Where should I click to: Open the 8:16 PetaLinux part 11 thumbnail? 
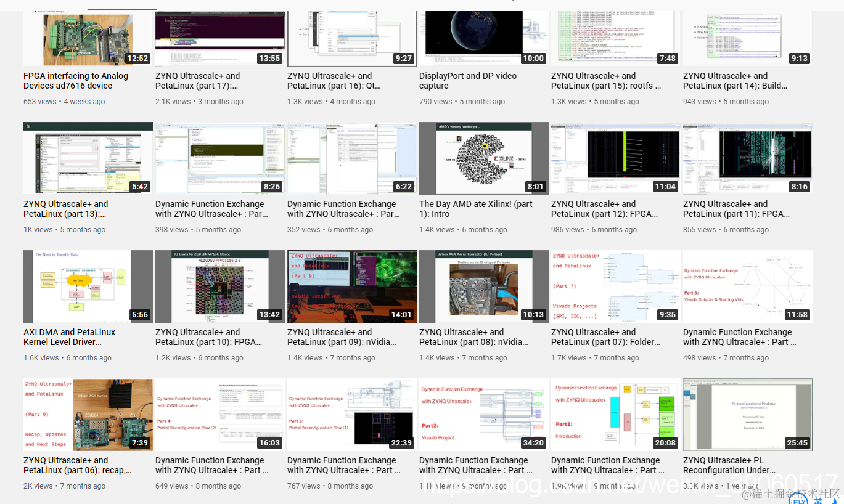(748, 158)
